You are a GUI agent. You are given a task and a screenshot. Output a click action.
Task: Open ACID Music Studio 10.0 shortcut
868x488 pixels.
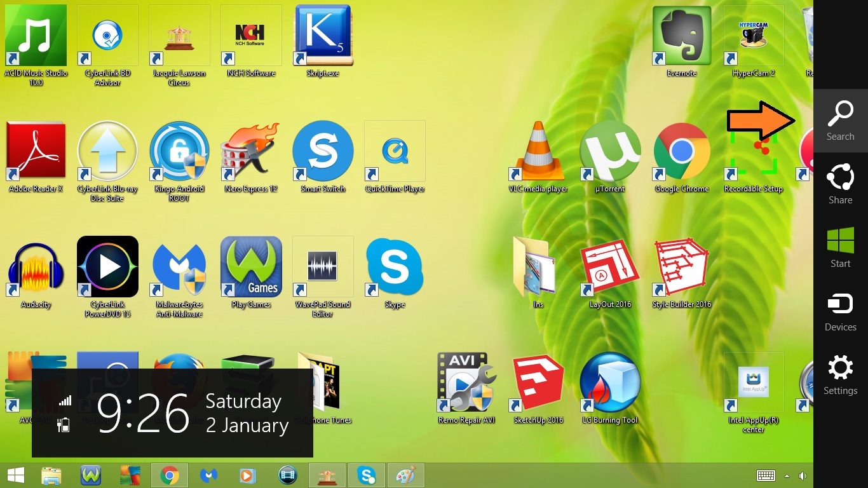point(36,36)
